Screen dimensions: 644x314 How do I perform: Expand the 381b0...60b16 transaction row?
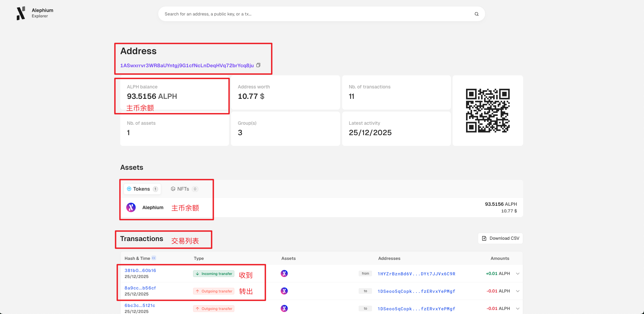pyautogui.click(x=517, y=274)
